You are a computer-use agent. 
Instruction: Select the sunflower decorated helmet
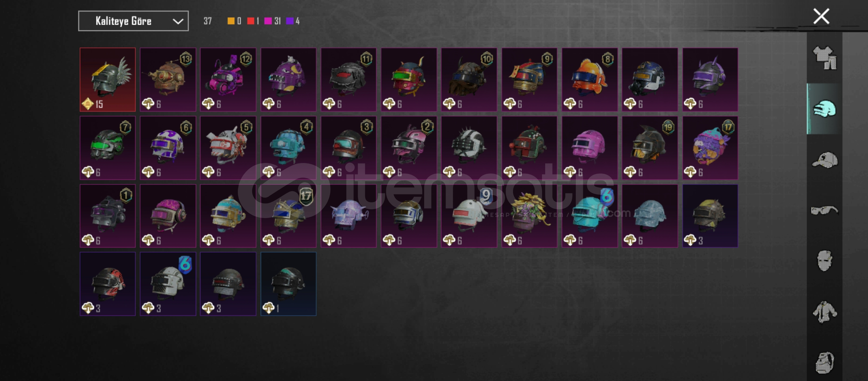tap(529, 216)
